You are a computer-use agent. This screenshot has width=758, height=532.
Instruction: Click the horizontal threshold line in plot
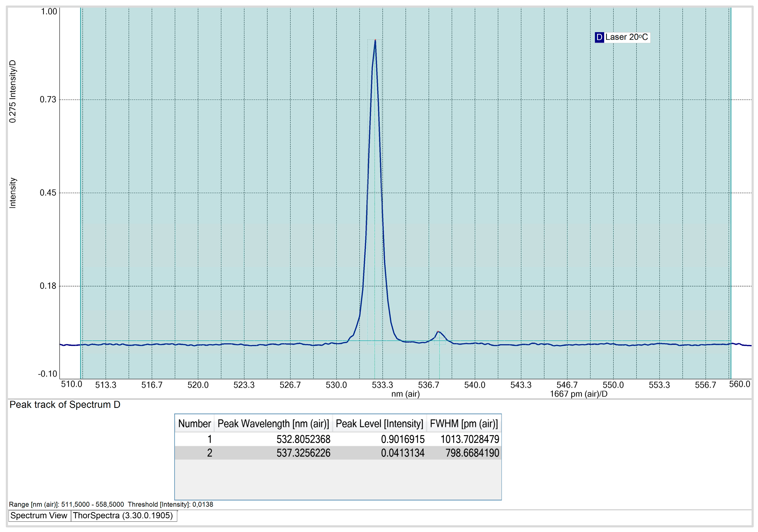coord(231,341)
